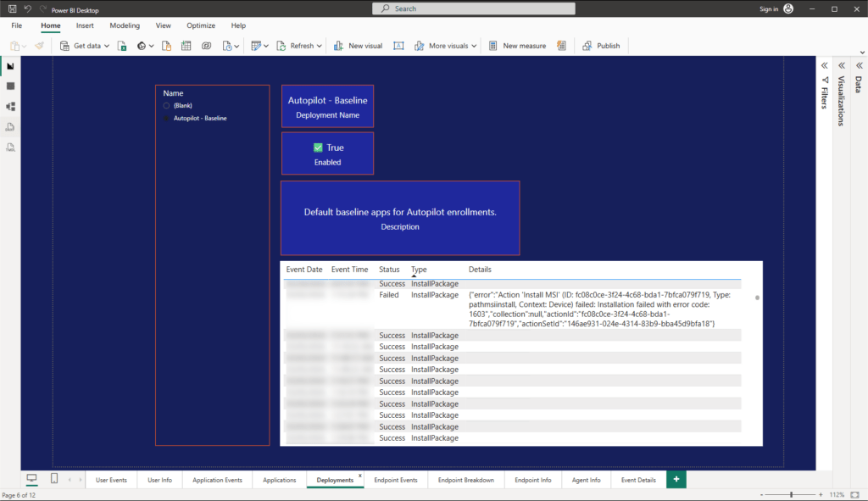Add a Text box using the ribbon icon
The image size is (868, 501).
[398, 45]
